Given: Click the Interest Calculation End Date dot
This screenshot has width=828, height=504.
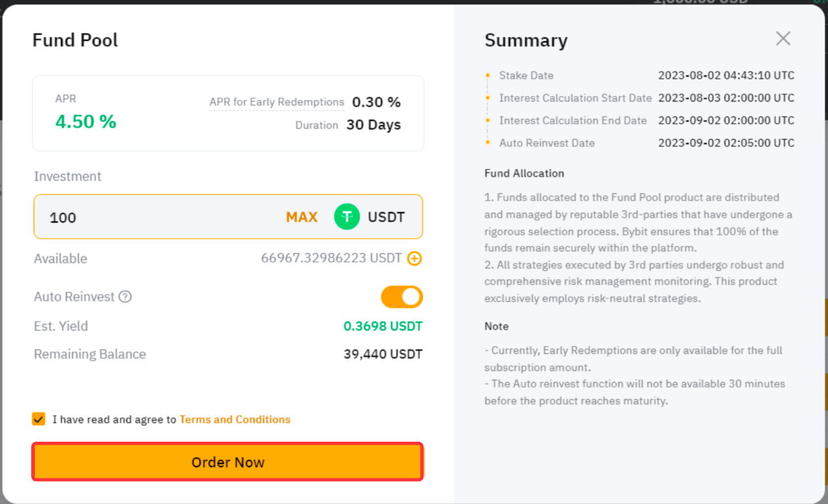Looking at the screenshot, I should coord(488,121).
